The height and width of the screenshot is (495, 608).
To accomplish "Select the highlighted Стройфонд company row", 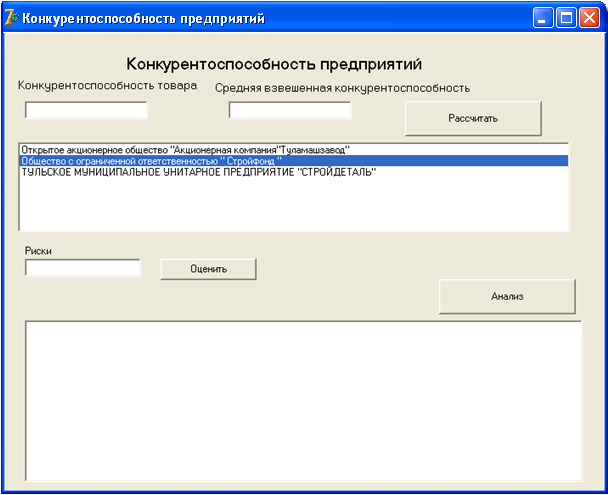I will (294, 161).
